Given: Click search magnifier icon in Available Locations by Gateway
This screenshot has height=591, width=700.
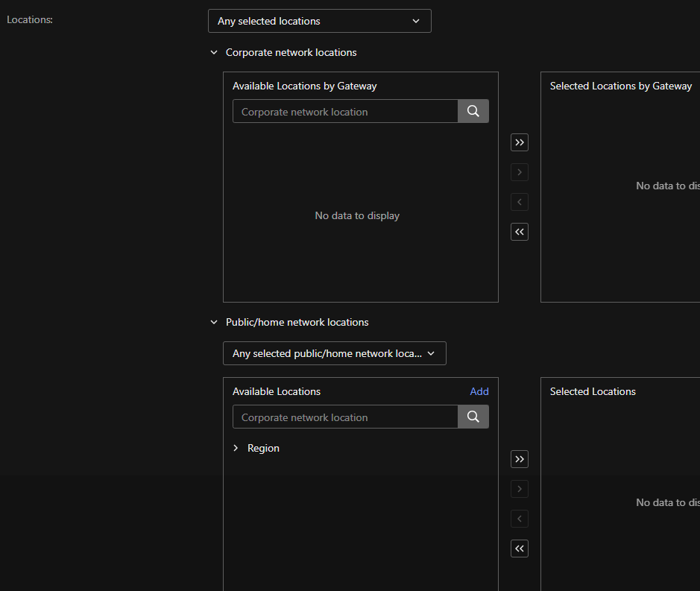Looking at the screenshot, I should [473, 112].
